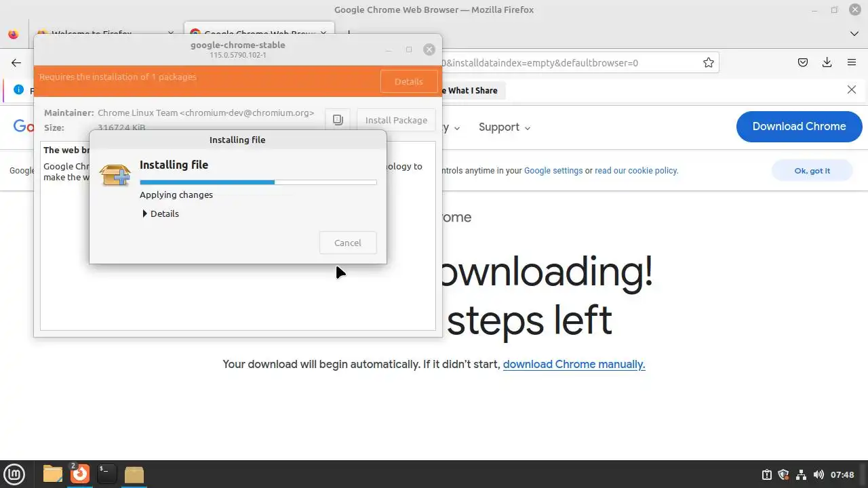868x488 pixels.
Task: List all tabs with the chevron
Action: (x=854, y=33)
